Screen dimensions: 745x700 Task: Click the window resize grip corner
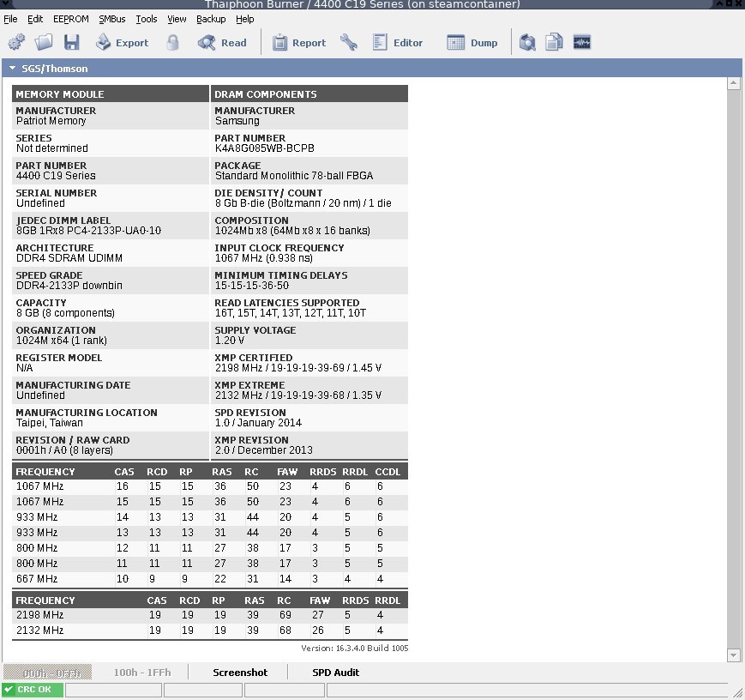point(737,694)
